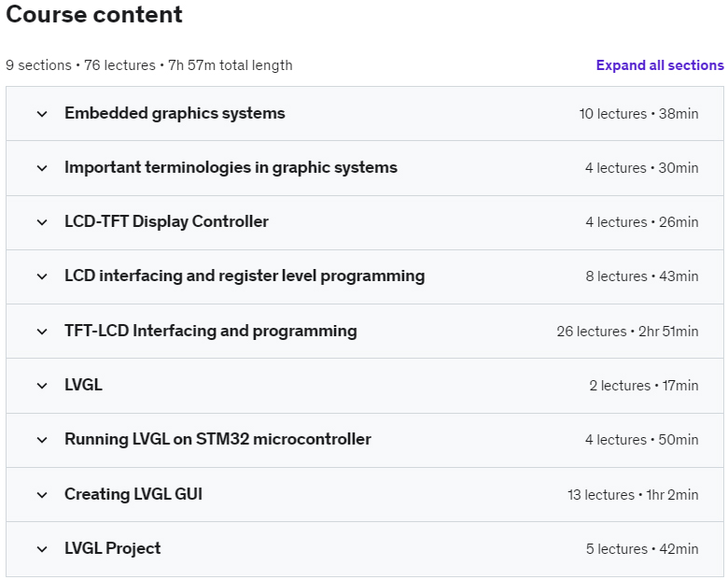The width and height of the screenshot is (728, 580).
Task: Expand LCD-TFT Display Controller section title
Action: (x=166, y=221)
